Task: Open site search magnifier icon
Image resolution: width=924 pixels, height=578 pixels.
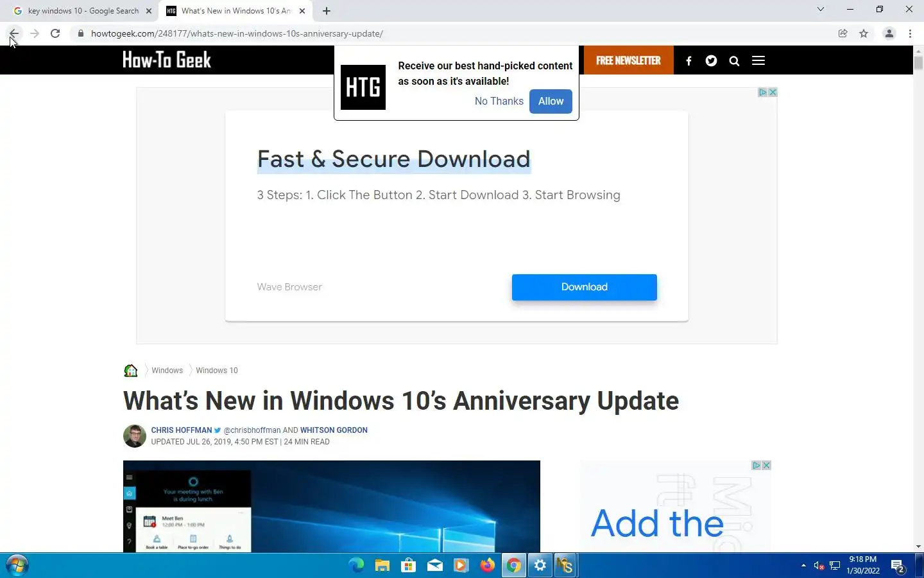Action: click(x=734, y=61)
